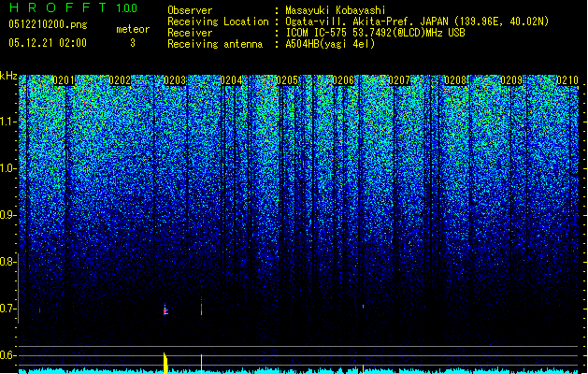The image size is (588, 374).
Task: Click the 0208 time marker
Action: click(455, 80)
